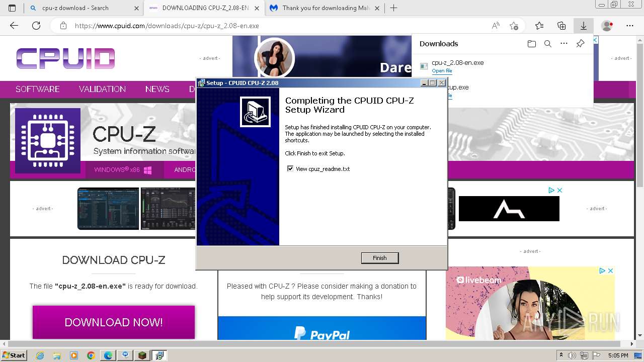Click the Finish button in setup wizard
This screenshot has width=644, height=362.
tap(380, 258)
